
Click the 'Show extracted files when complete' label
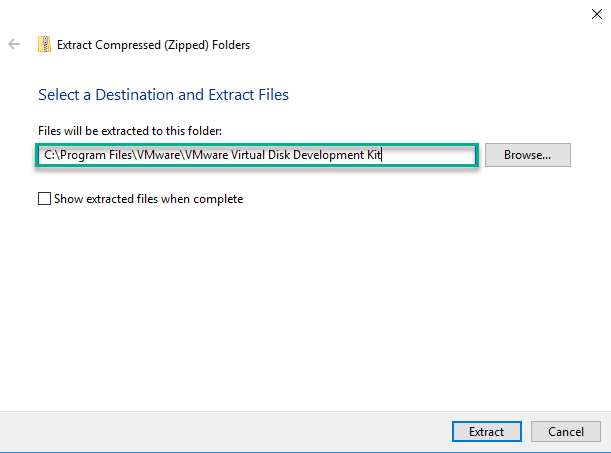[148, 199]
